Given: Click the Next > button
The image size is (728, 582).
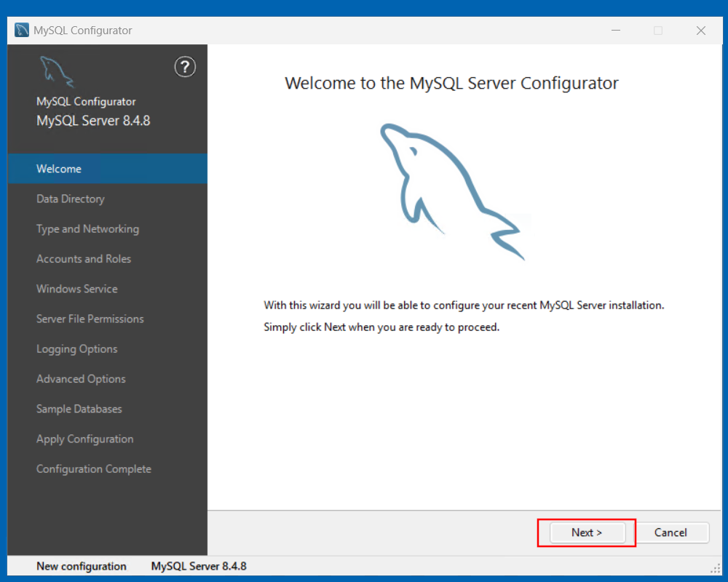Looking at the screenshot, I should [587, 533].
